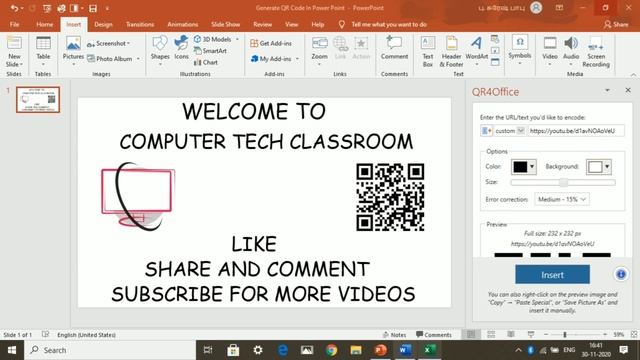The image size is (640, 360).
Task: Click the QR code Size slider
Action: [x=563, y=182]
